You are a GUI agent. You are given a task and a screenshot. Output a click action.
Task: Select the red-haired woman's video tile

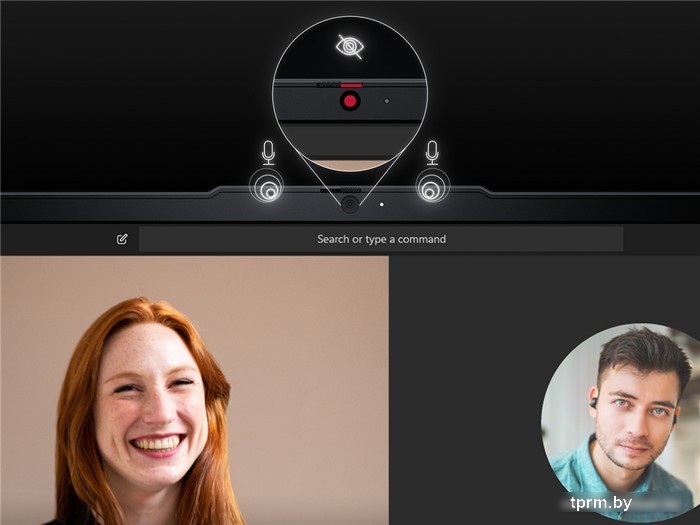[x=194, y=390]
